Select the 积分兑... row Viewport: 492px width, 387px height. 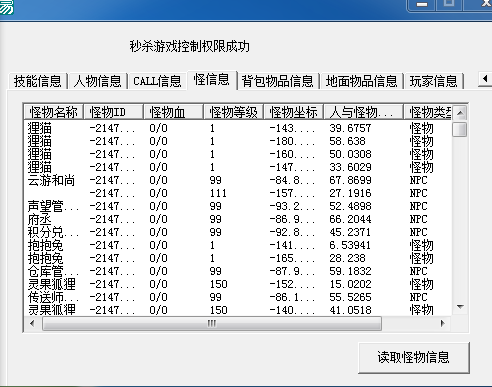pos(238,232)
